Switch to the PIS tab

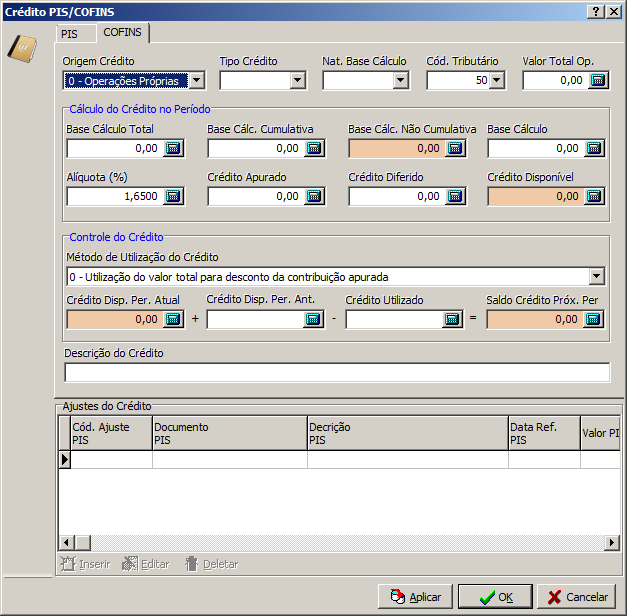pos(69,34)
